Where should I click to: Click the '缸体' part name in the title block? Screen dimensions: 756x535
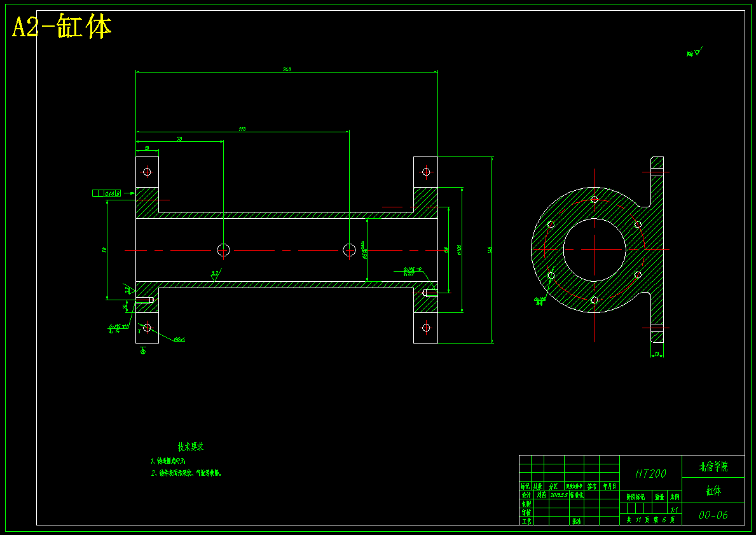click(x=713, y=491)
